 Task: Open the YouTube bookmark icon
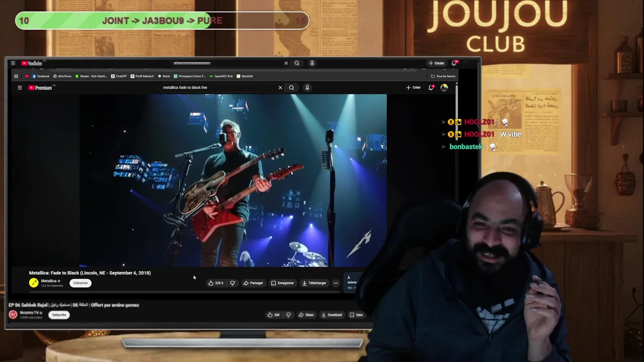point(27,76)
